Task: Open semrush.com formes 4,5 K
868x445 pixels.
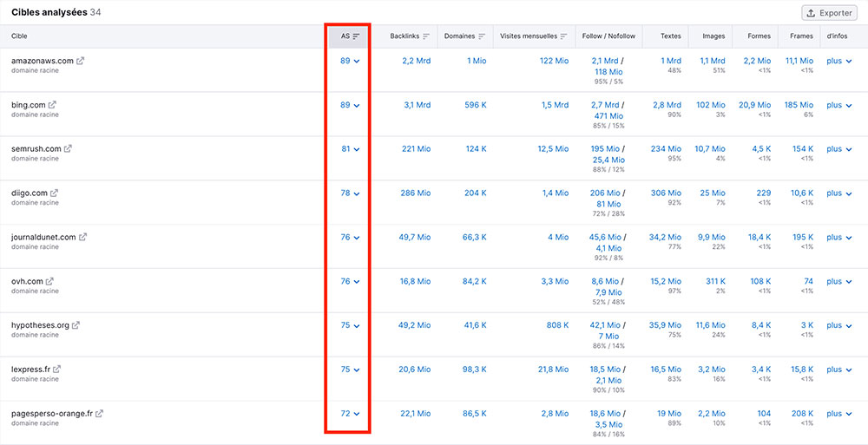Action: (x=760, y=149)
